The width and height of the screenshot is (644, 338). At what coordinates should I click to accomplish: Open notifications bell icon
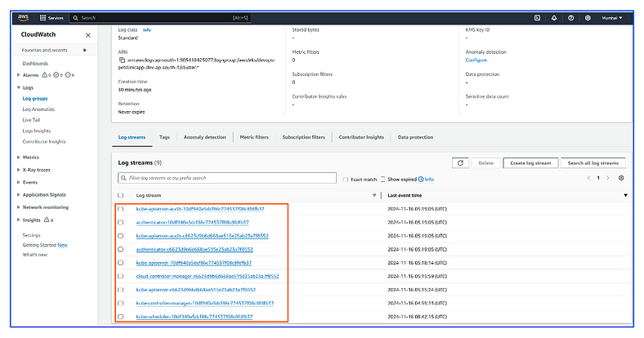coord(554,18)
